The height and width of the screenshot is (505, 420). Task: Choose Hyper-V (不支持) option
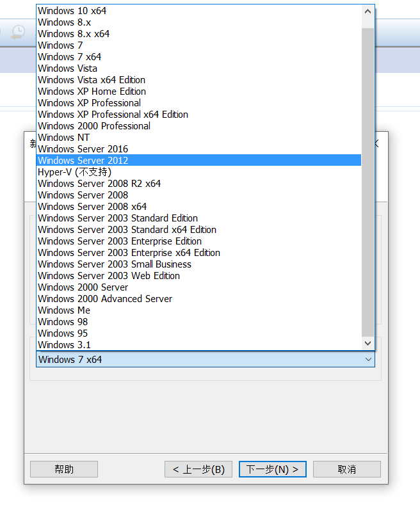pos(198,172)
